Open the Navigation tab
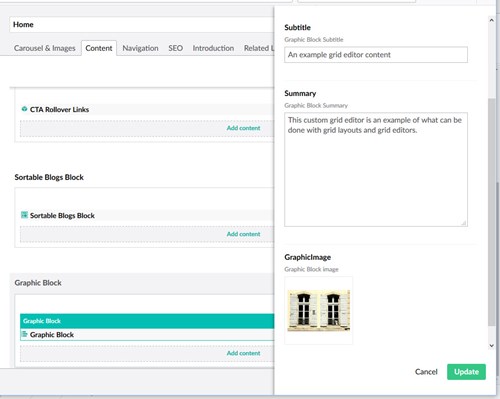 (140, 48)
